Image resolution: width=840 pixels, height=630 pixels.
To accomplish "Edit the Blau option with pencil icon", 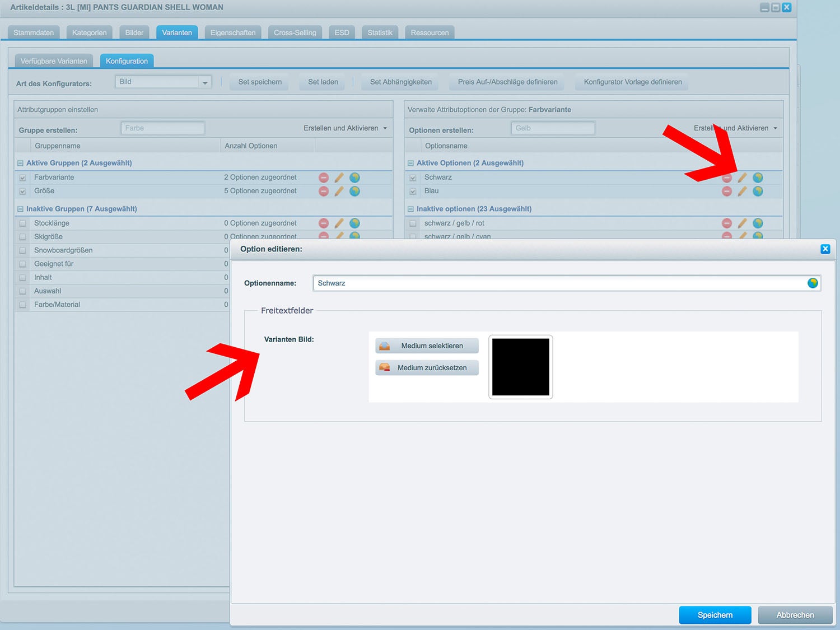I will (x=742, y=191).
